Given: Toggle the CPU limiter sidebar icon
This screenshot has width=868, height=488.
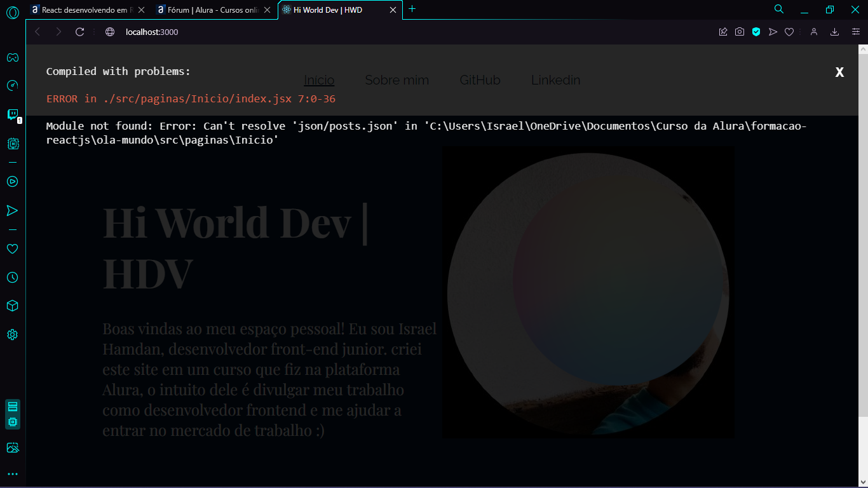Looking at the screenshot, I should coord(13,422).
